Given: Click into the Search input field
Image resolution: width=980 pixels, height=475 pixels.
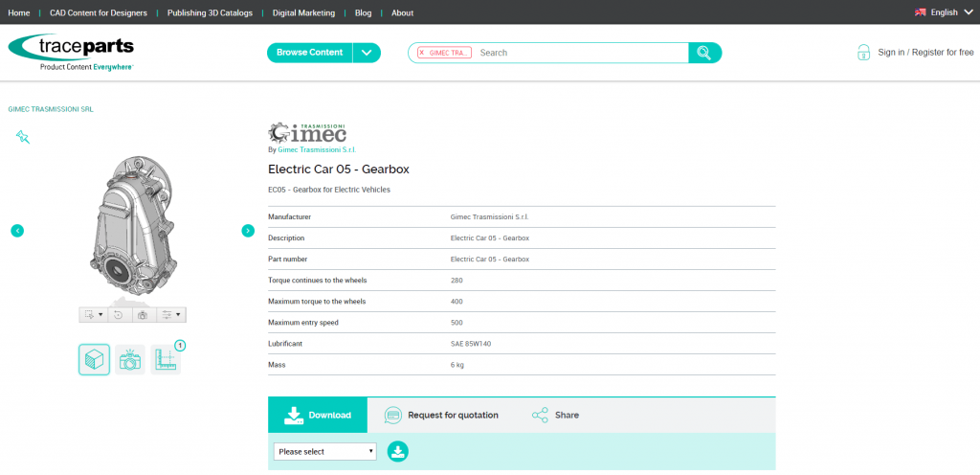Looking at the screenshot, I should [579, 53].
